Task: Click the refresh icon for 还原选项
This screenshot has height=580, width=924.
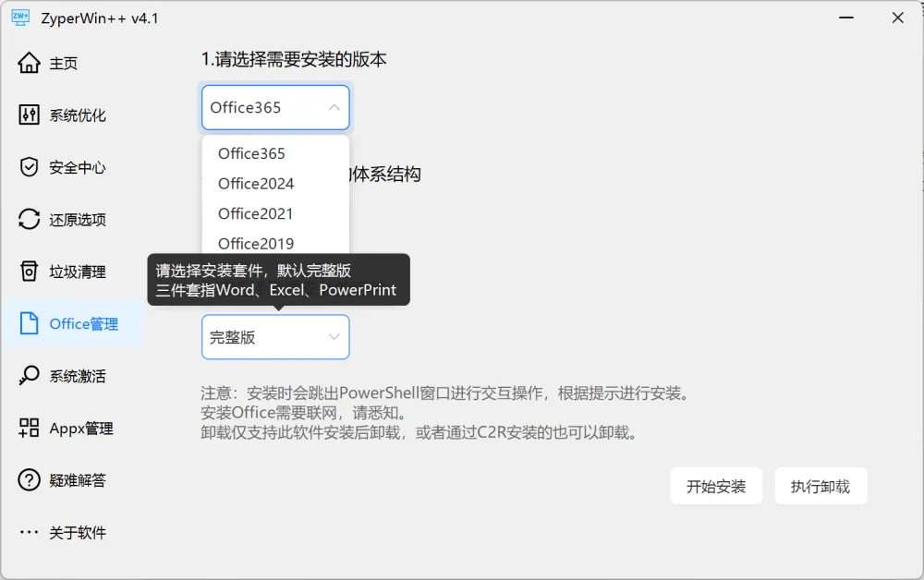Action: [x=29, y=219]
